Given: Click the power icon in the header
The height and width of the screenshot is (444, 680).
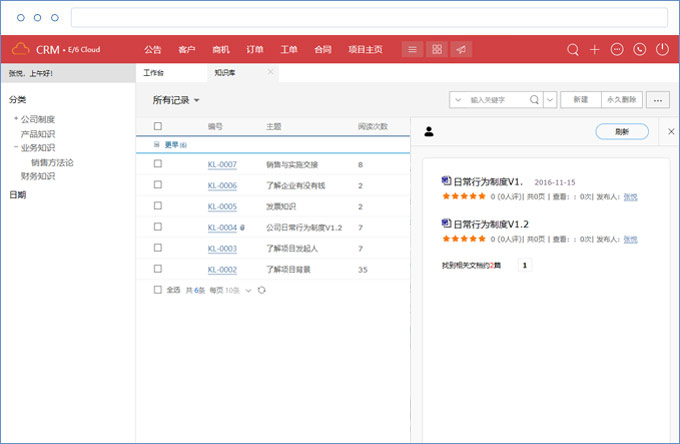Looking at the screenshot, I should point(661,49).
